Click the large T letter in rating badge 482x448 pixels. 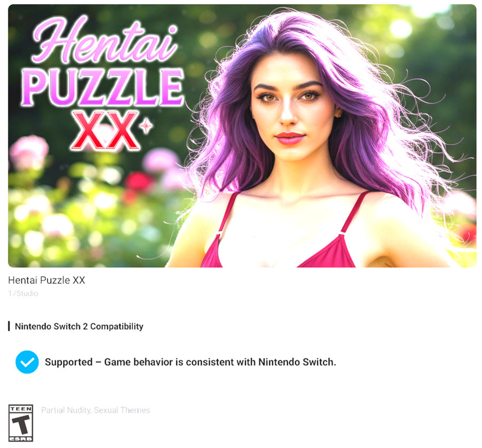pos(21,425)
